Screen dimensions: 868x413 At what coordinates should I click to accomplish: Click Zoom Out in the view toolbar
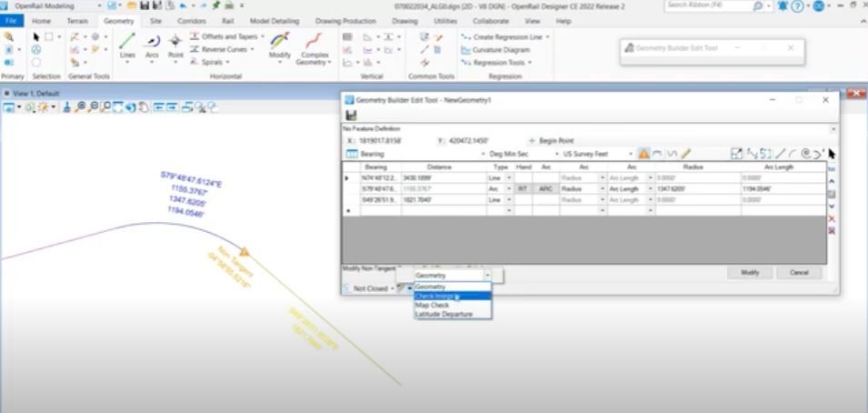click(x=94, y=107)
